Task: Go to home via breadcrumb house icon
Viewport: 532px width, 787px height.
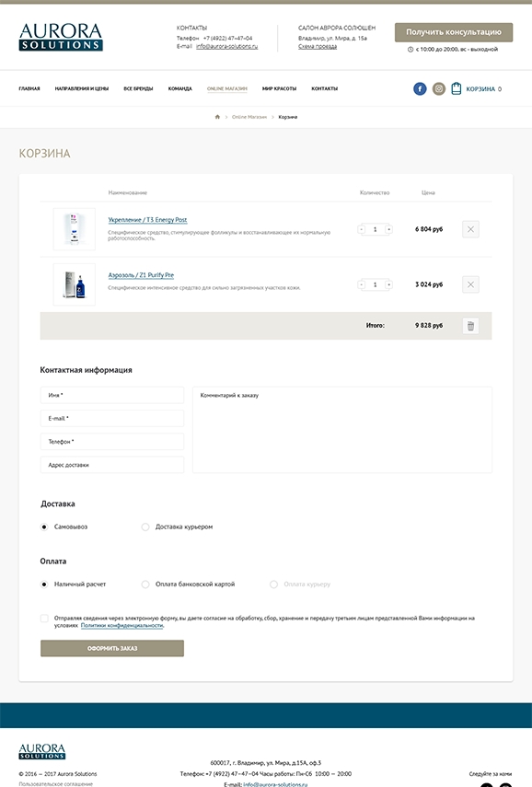Action: click(217, 117)
